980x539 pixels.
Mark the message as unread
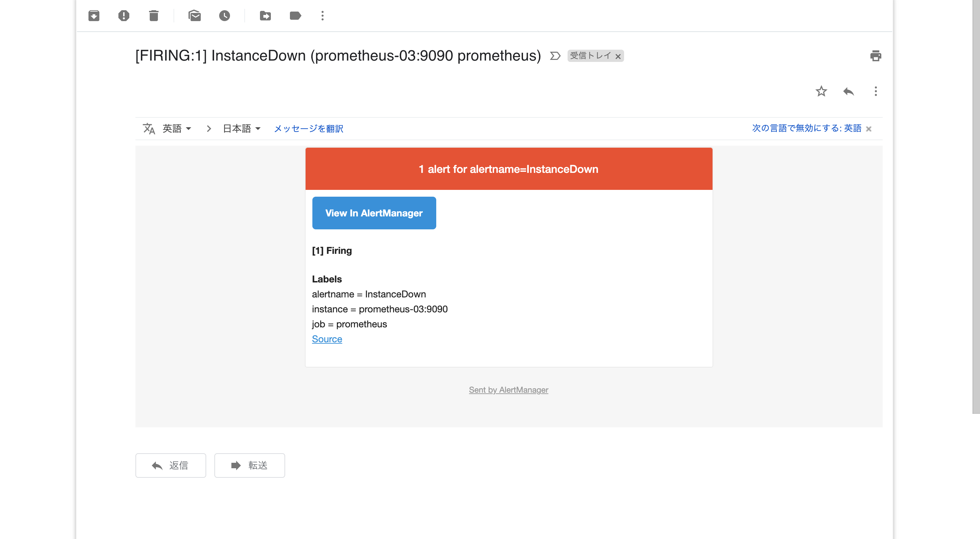(x=194, y=16)
